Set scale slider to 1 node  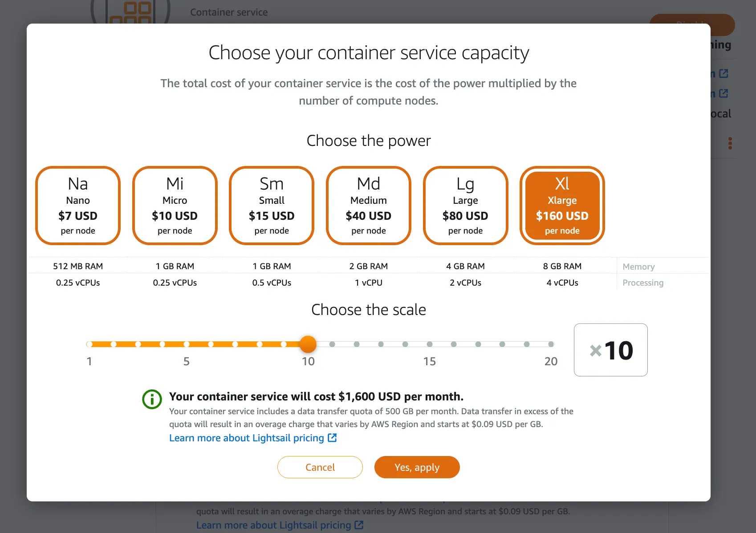[89, 344]
